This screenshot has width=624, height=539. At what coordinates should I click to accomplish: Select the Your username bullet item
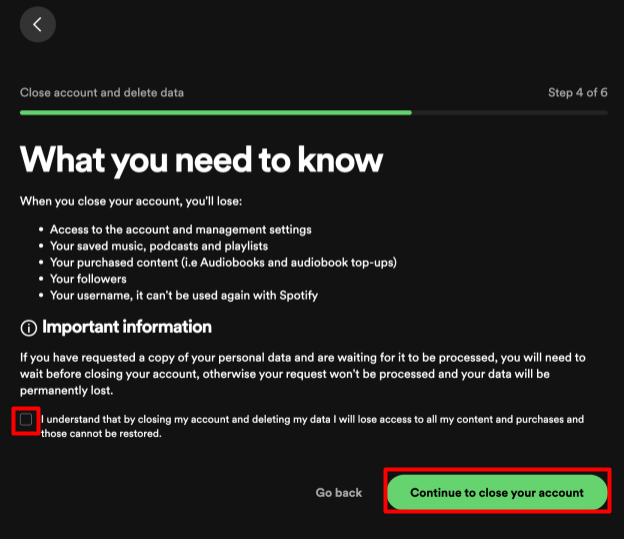click(x=185, y=295)
